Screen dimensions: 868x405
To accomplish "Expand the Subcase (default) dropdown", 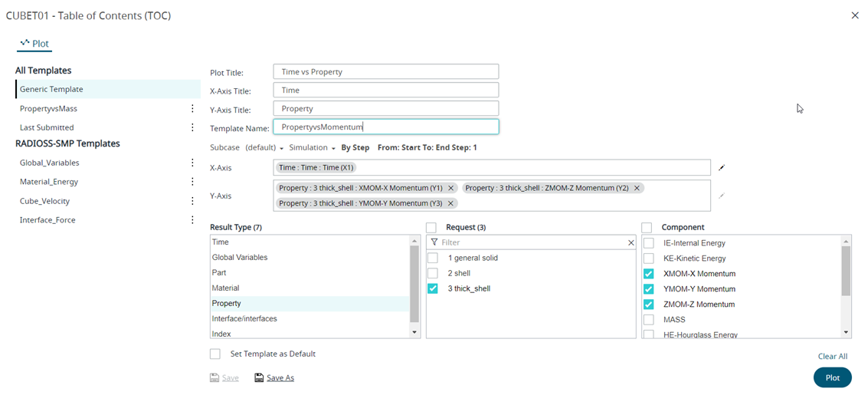I will coord(281,148).
